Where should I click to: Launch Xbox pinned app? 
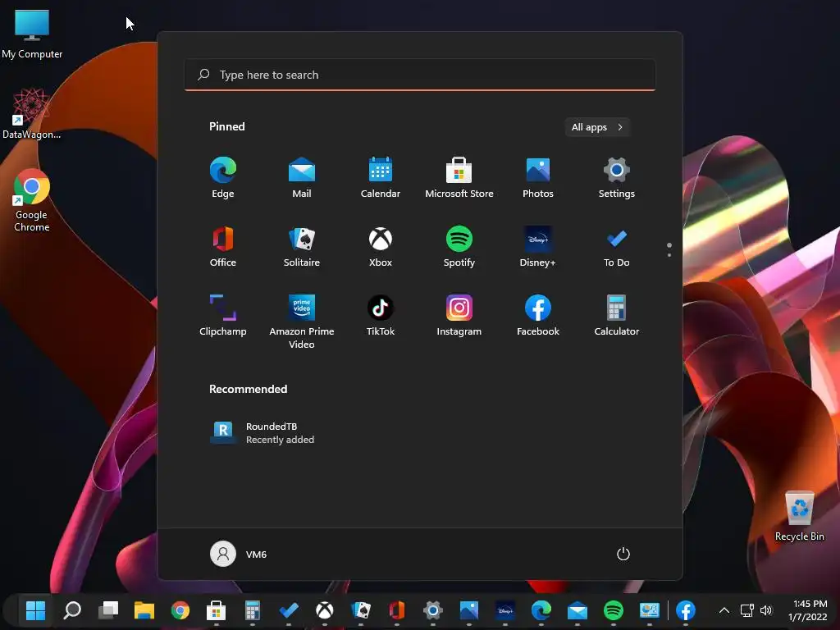click(x=381, y=246)
